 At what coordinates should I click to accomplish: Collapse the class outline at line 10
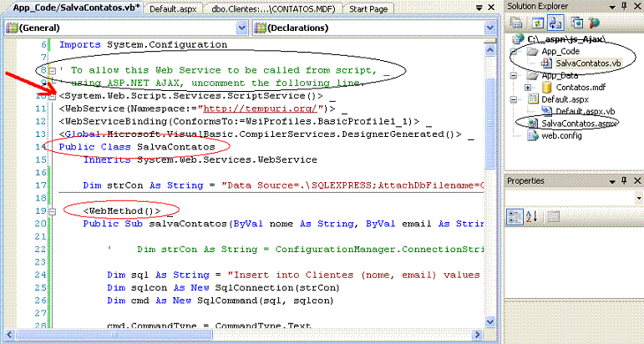tap(52, 97)
